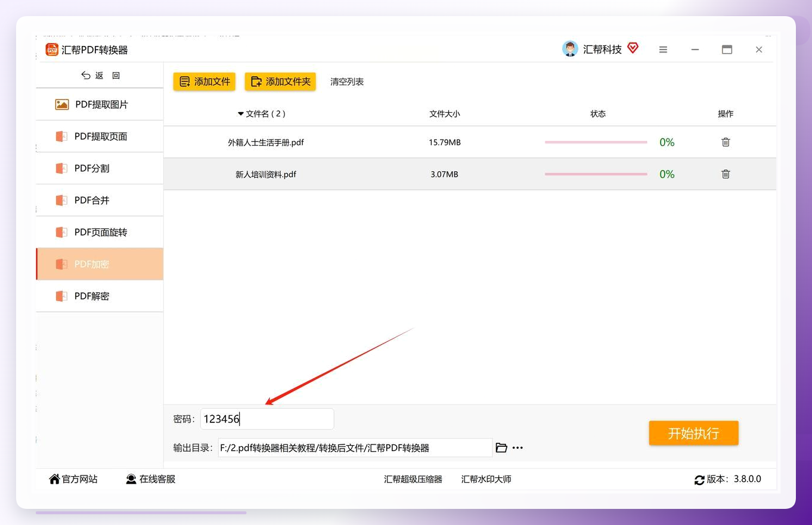Click progress bar of 新人培训资料.pdf
This screenshot has height=525, width=812.
pyautogui.click(x=596, y=174)
